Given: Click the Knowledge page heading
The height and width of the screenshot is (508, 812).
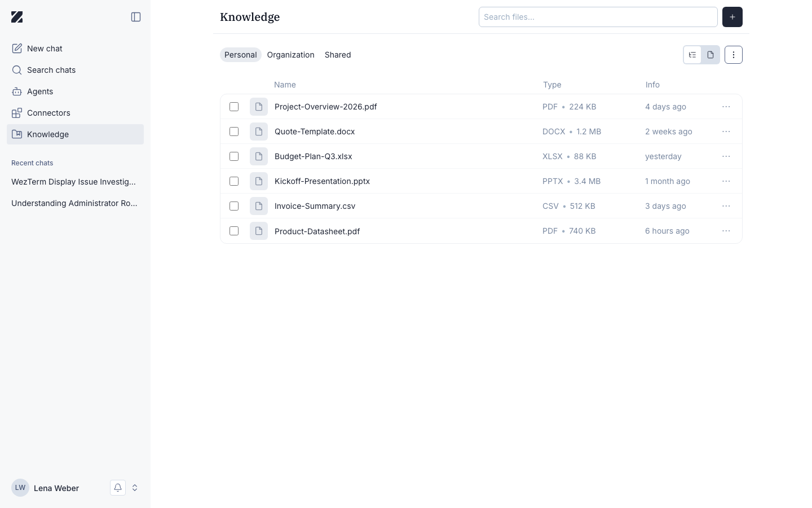Looking at the screenshot, I should coord(250,17).
